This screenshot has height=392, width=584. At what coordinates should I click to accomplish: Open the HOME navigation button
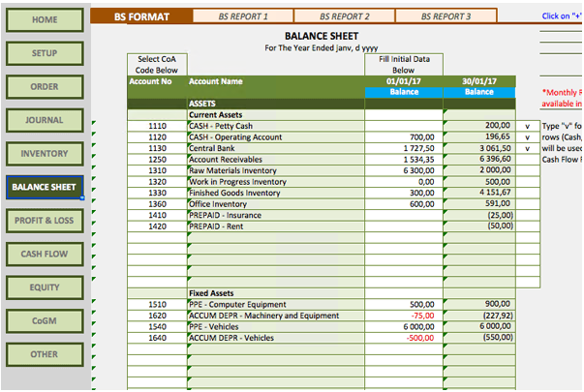click(45, 19)
